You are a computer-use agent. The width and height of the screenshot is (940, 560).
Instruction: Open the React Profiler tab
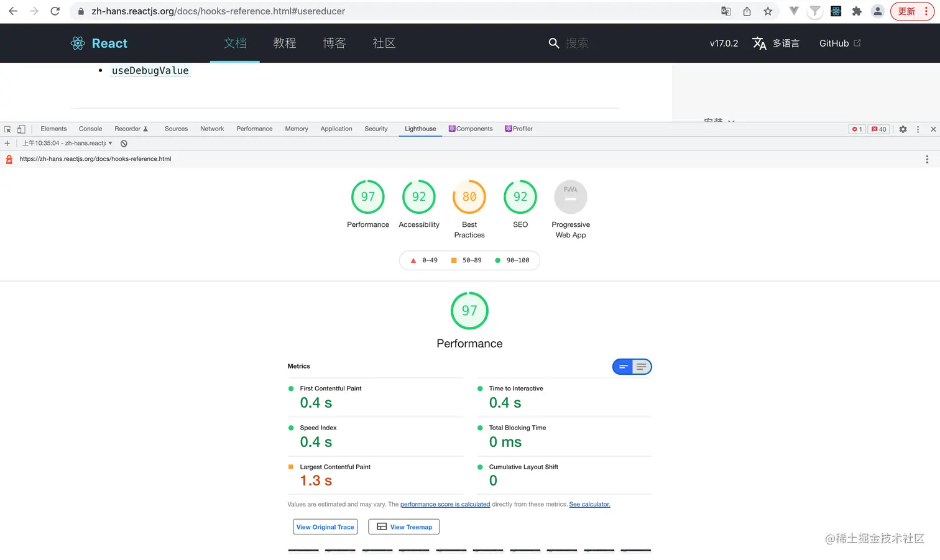[x=518, y=129]
